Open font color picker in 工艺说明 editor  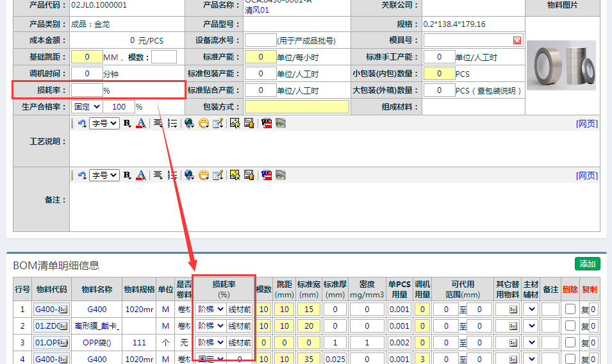[141, 123]
